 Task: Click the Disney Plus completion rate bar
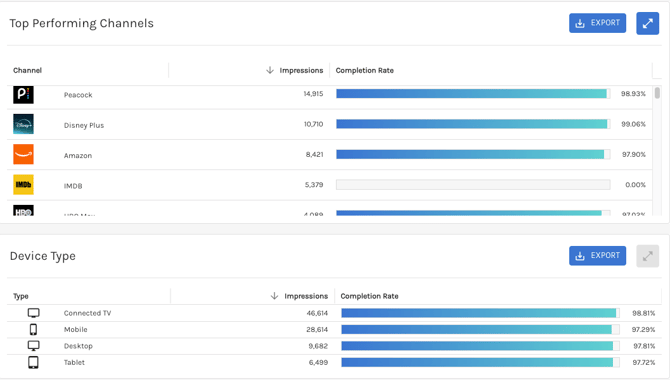point(473,124)
